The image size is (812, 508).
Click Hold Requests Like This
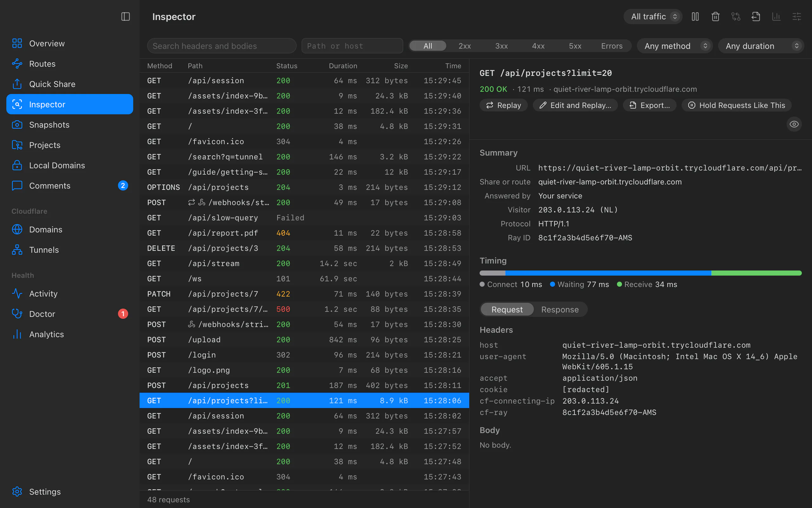click(737, 105)
